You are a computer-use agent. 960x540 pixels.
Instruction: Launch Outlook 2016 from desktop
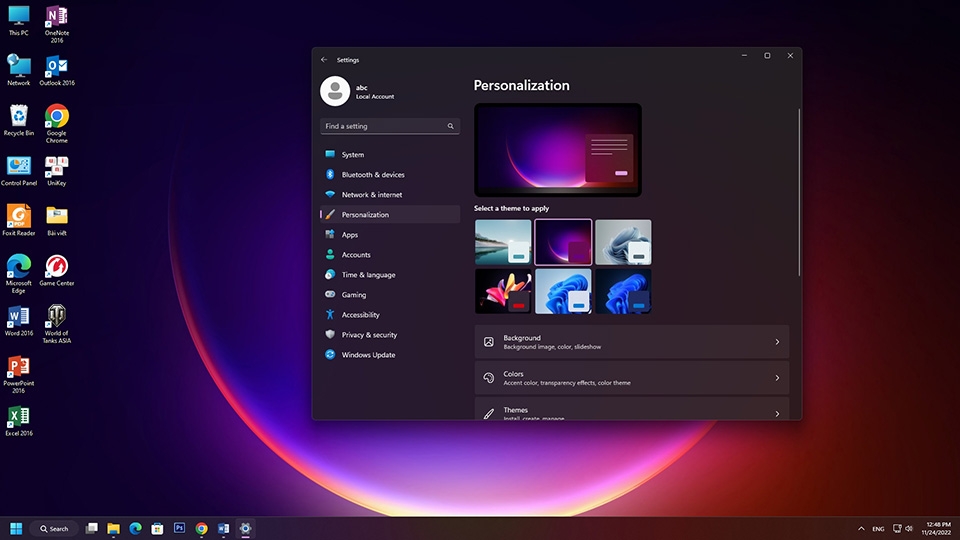[57, 70]
